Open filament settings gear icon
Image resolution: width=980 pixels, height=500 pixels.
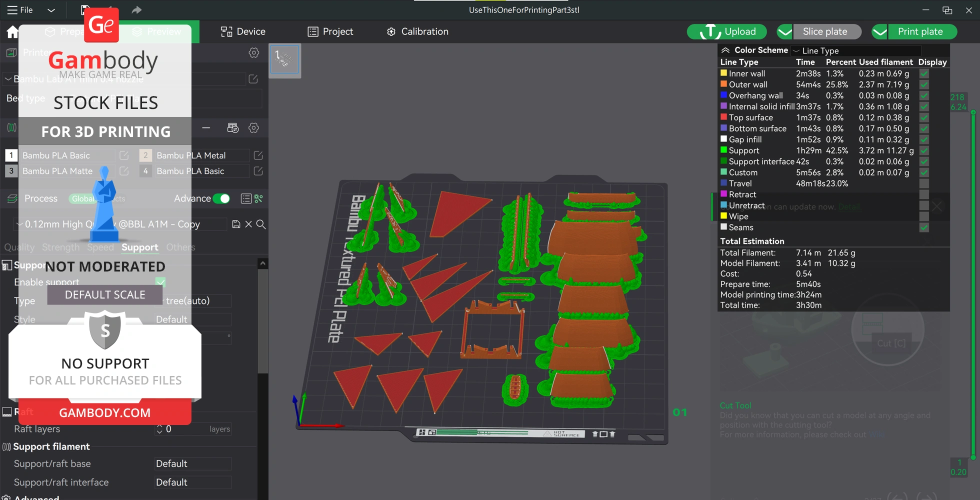(x=254, y=128)
